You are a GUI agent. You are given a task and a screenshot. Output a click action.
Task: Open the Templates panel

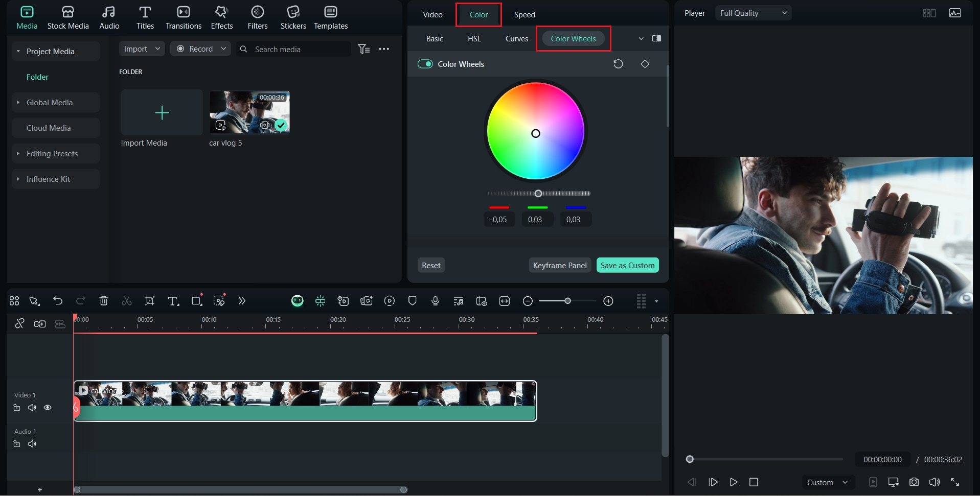tap(330, 17)
